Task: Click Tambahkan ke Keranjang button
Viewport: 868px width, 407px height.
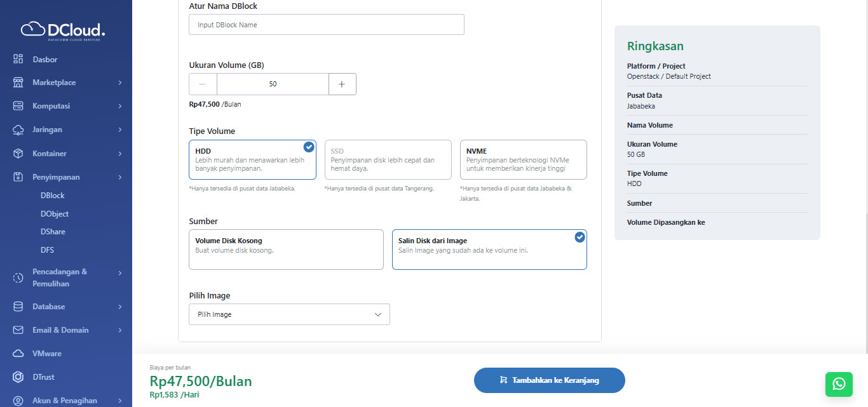Action: (x=549, y=380)
